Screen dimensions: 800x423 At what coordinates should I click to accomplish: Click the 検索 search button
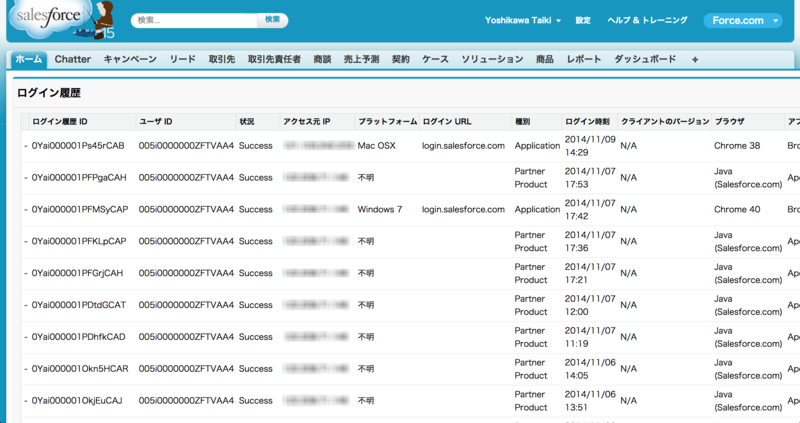[272, 20]
